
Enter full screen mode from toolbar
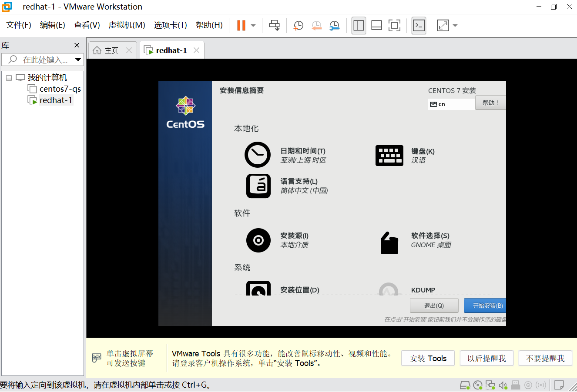pos(394,26)
